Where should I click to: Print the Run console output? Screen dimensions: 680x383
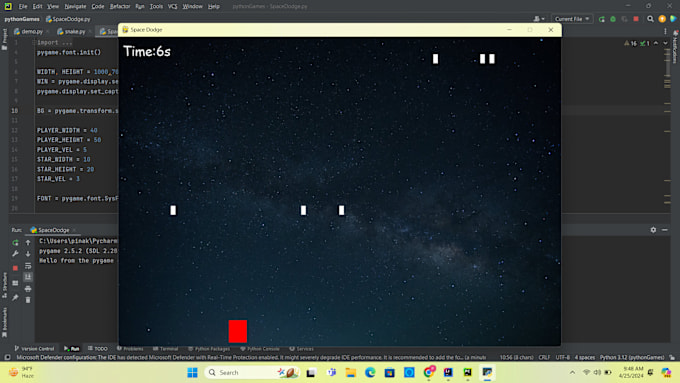click(x=28, y=288)
